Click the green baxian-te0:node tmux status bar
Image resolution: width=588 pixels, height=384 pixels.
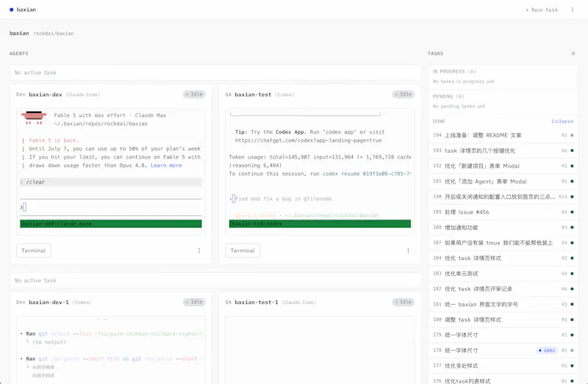(x=320, y=224)
